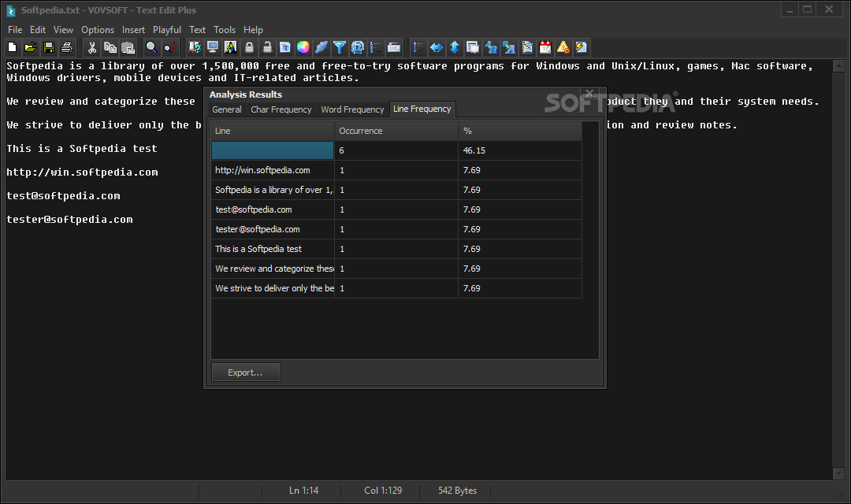Open the Playful menu

pyautogui.click(x=166, y=30)
